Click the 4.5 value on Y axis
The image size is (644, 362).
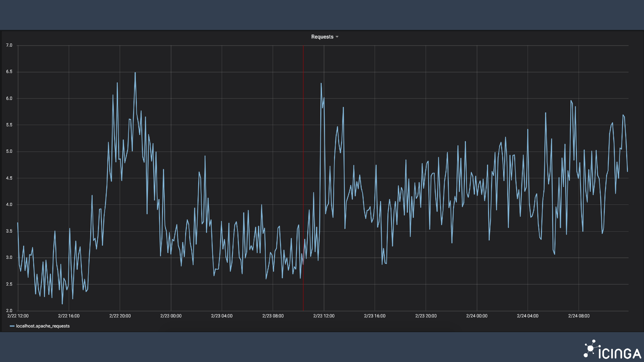click(9, 178)
